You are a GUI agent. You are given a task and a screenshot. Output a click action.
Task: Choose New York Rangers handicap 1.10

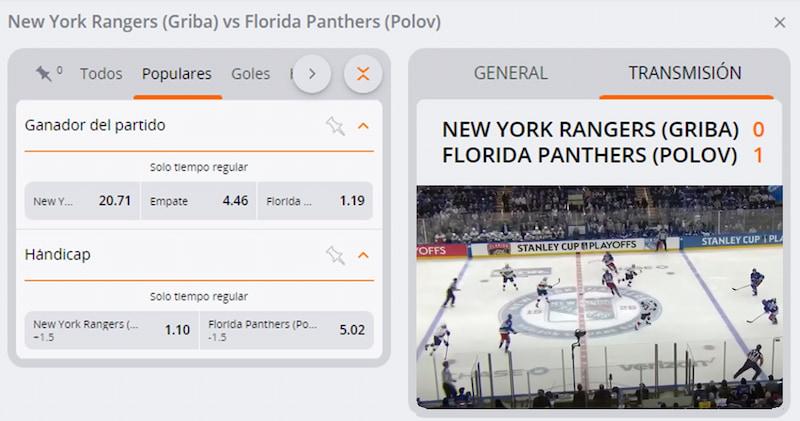111,330
